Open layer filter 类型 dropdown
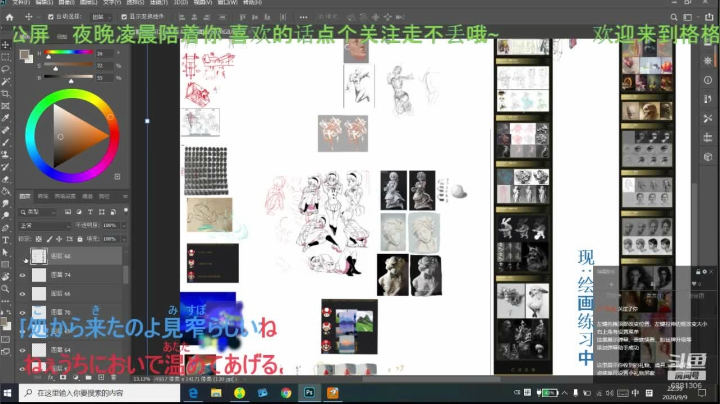This screenshot has height=404, width=720. click(x=38, y=212)
